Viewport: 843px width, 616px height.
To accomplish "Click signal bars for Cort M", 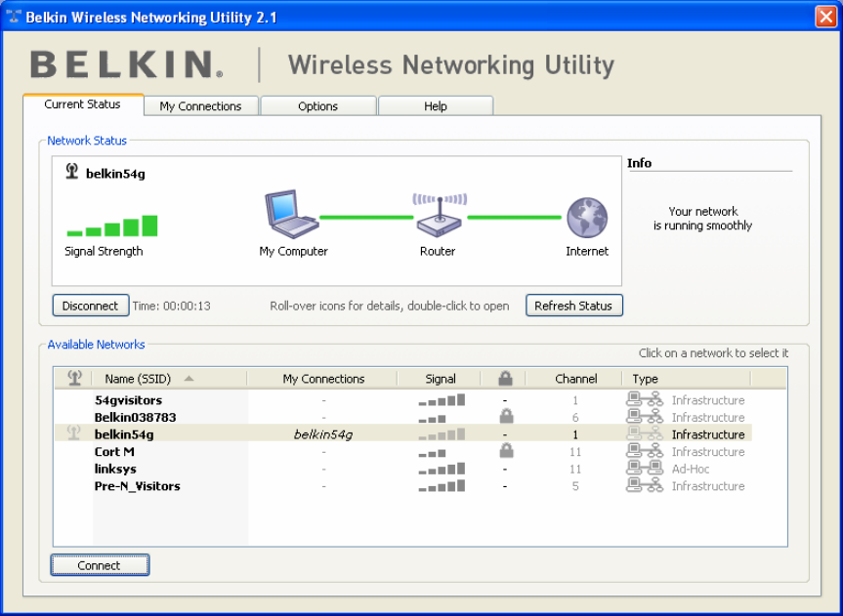I will (432, 453).
